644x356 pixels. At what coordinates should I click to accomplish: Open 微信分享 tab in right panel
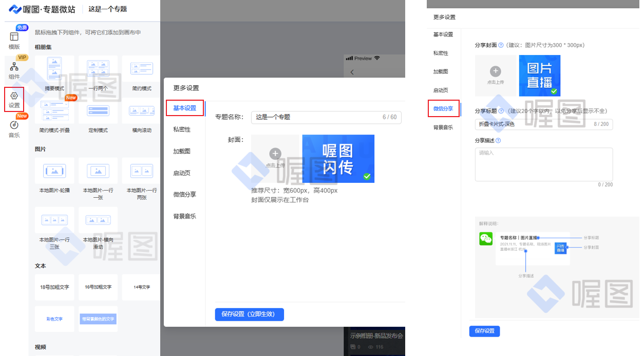tap(444, 108)
